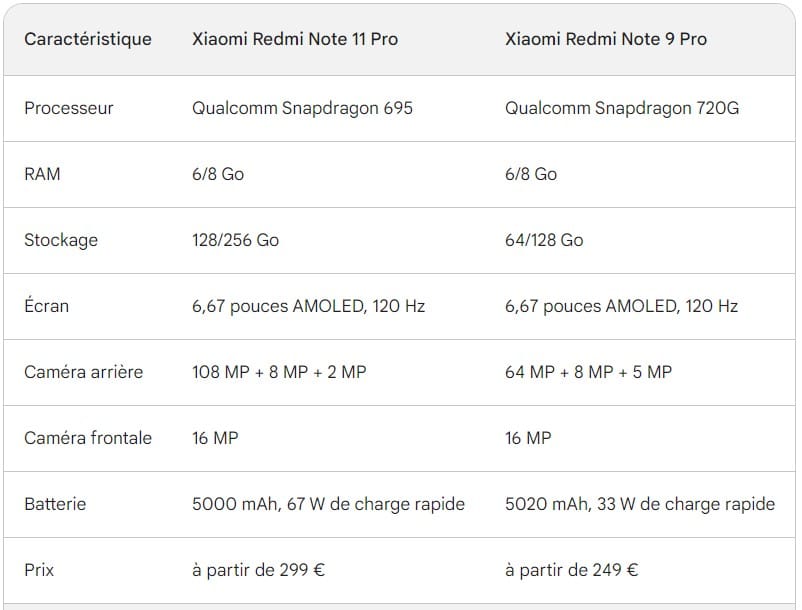Click the Stockage row label
Image resolution: width=802 pixels, height=610 pixels.
[61, 240]
